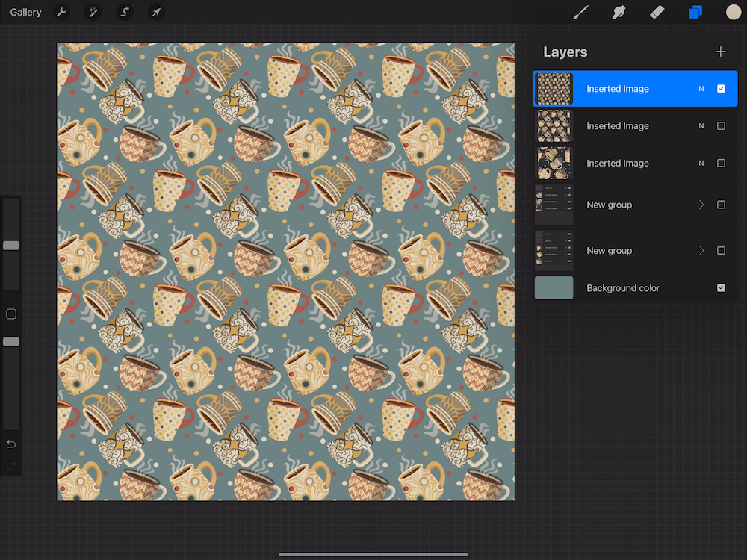This screenshot has height=560, width=747.
Task: Select the Eraser tool
Action: tap(657, 13)
